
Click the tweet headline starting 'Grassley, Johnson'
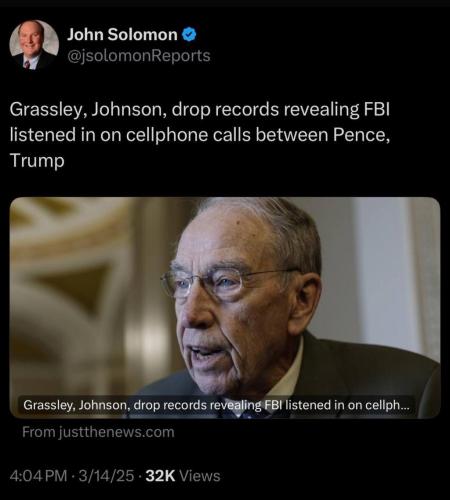[x=200, y=135]
